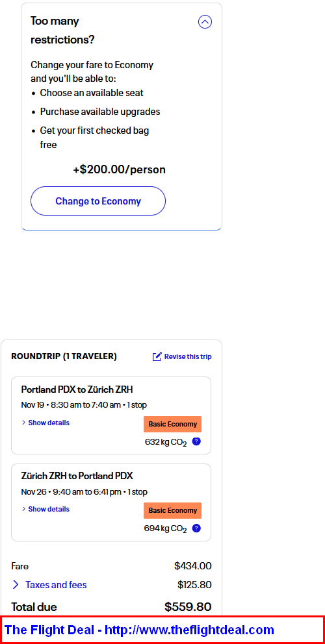Click the Roundtrip (1 Traveler) heading
This screenshot has width=325, height=644.
coord(64,356)
